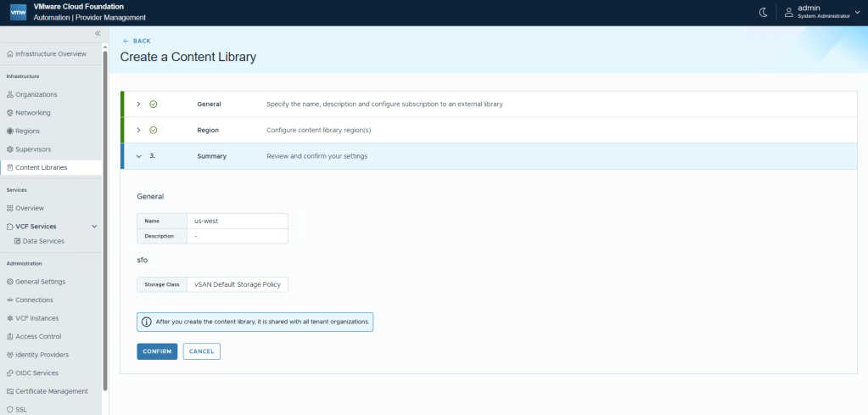Toggle dark mode moon icon
Screen dimensions: 868x415
(x=762, y=12)
